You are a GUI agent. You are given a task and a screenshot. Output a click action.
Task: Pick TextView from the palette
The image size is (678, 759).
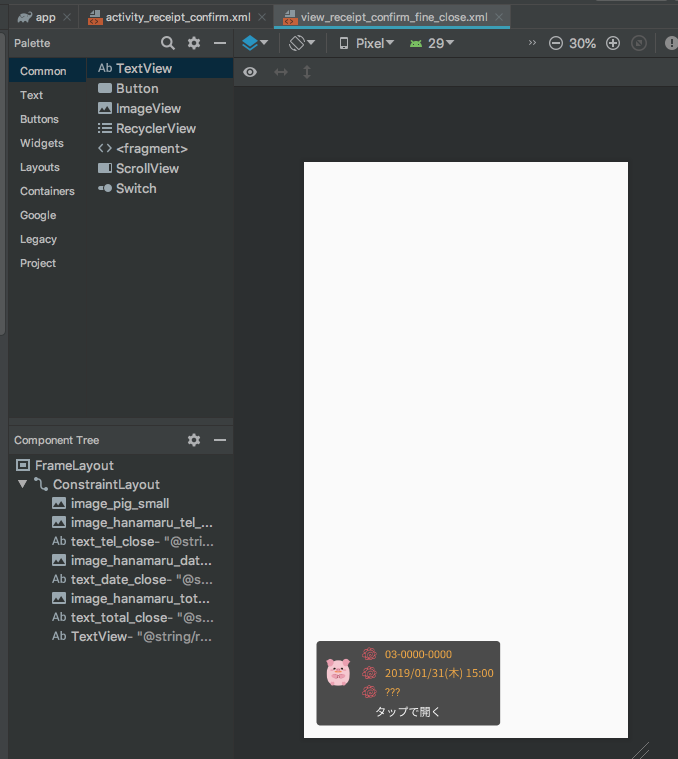click(160, 68)
